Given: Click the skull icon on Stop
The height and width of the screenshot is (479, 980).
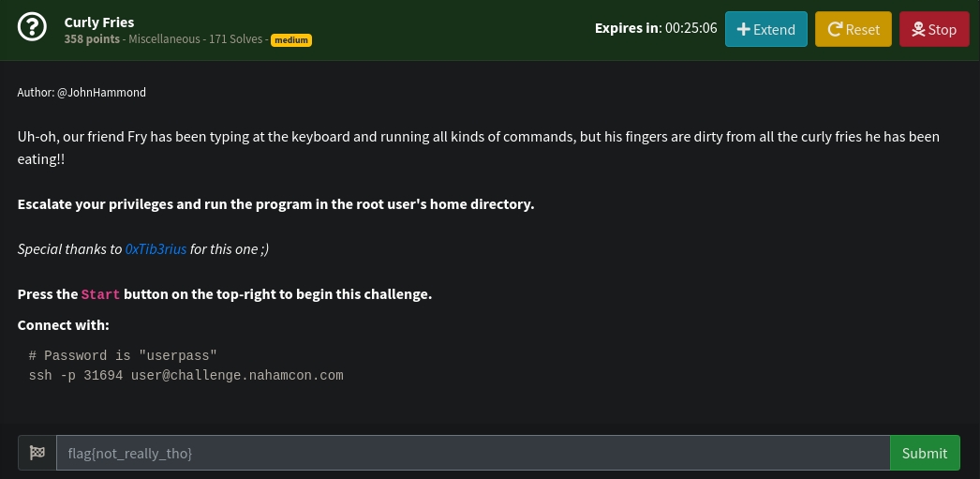Looking at the screenshot, I should (x=917, y=29).
